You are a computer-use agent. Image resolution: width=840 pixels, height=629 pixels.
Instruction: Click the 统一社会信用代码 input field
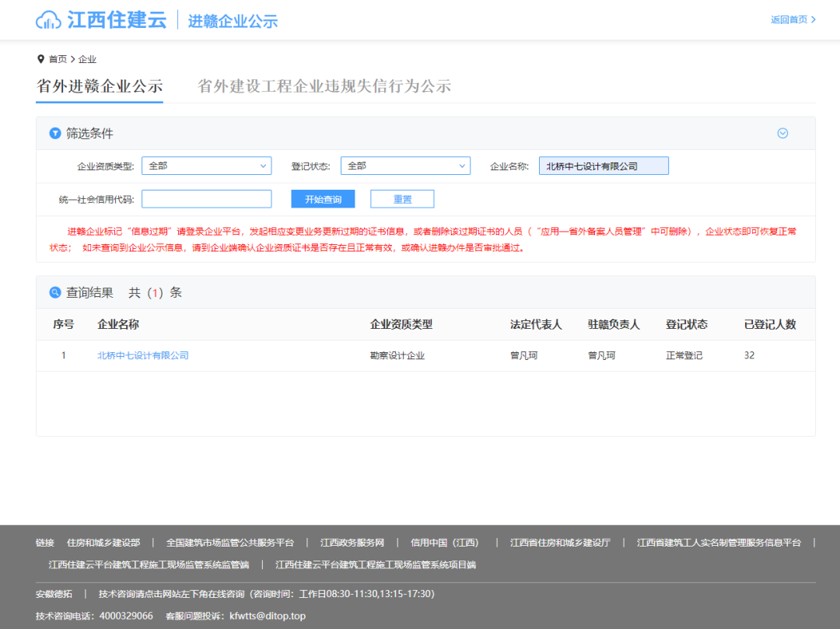coord(206,199)
